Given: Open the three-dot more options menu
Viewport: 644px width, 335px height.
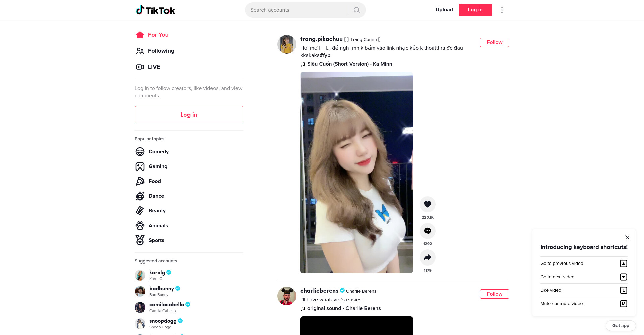Looking at the screenshot, I should (x=502, y=10).
